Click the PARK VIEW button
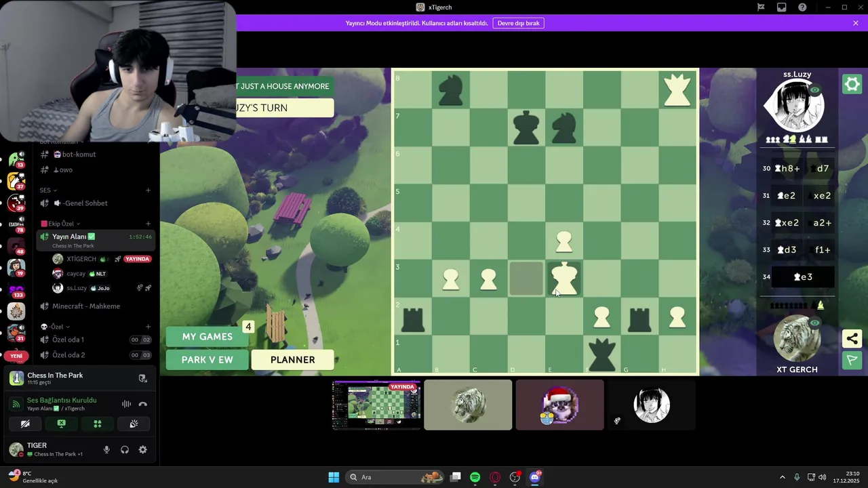 coord(208,360)
